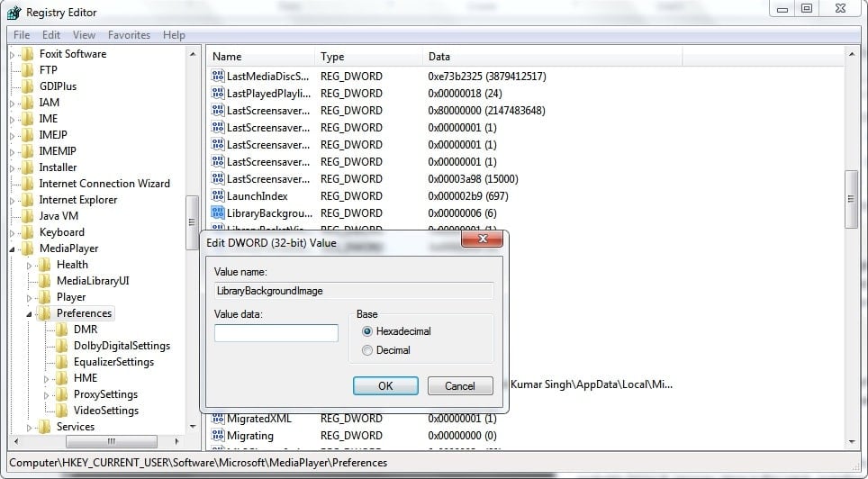Screen dimensions: 868x479
Task: Click the GDIPlus folder icon
Action: click(x=27, y=86)
